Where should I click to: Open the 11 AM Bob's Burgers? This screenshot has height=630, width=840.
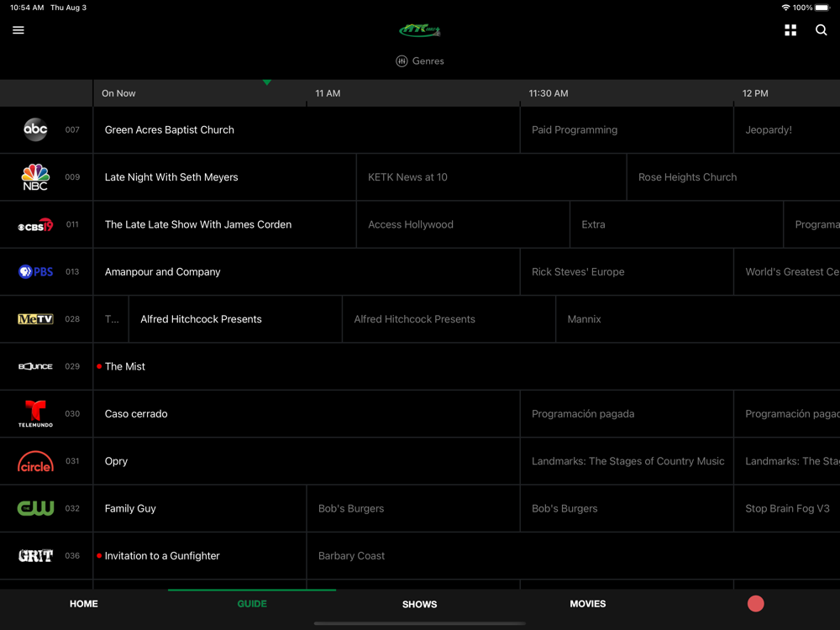tap(413, 508)
